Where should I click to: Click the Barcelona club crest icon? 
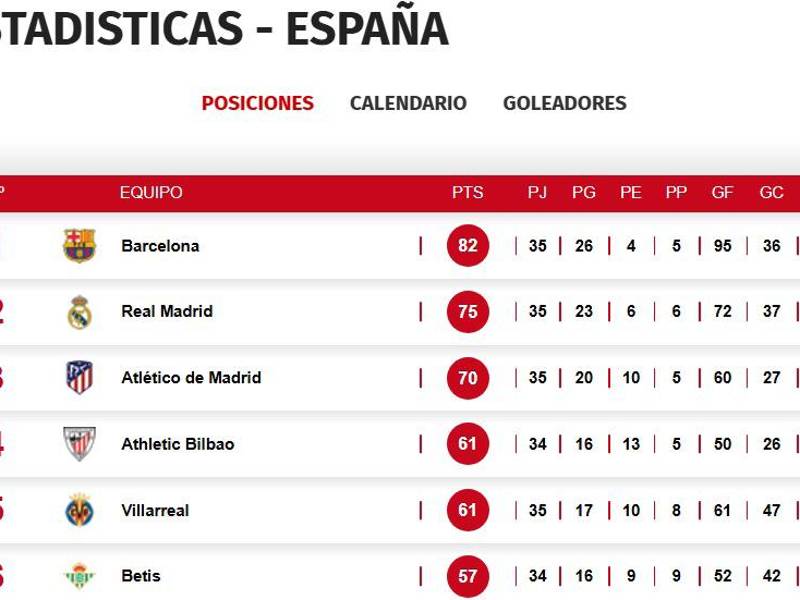pyautogui.click(x=79, y=245)
